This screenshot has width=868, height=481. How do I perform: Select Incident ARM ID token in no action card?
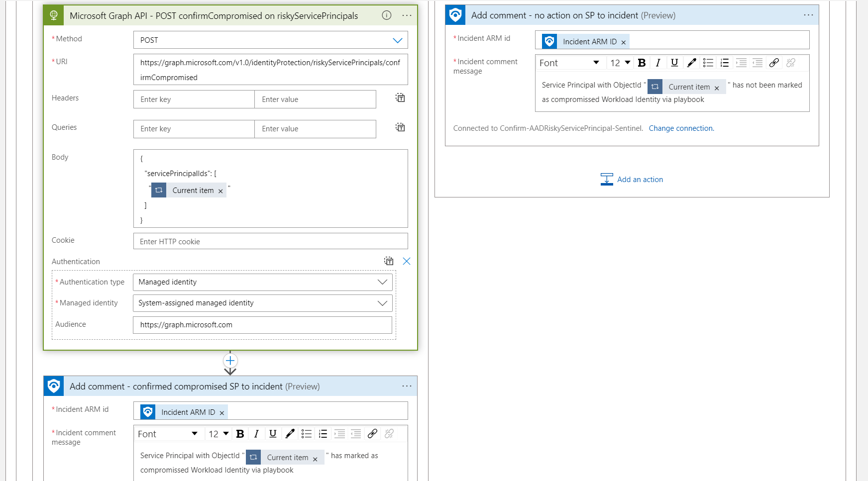pos(585,41)
